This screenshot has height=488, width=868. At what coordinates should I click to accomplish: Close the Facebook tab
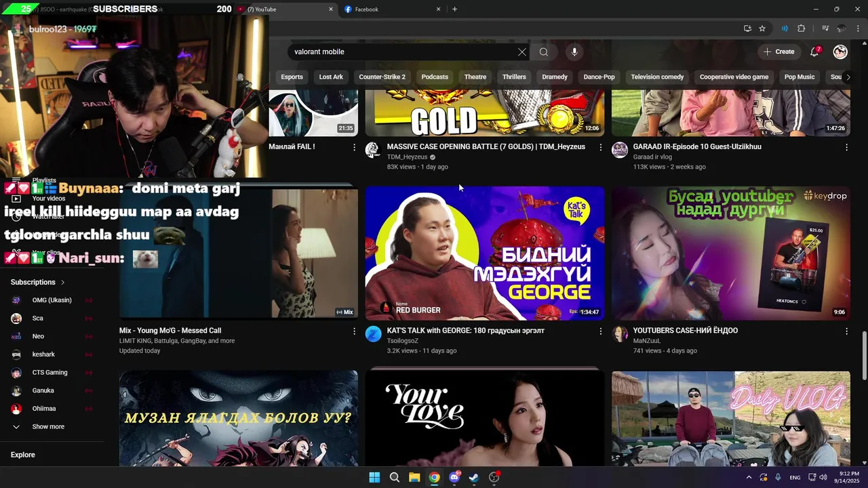pos(438,9)
